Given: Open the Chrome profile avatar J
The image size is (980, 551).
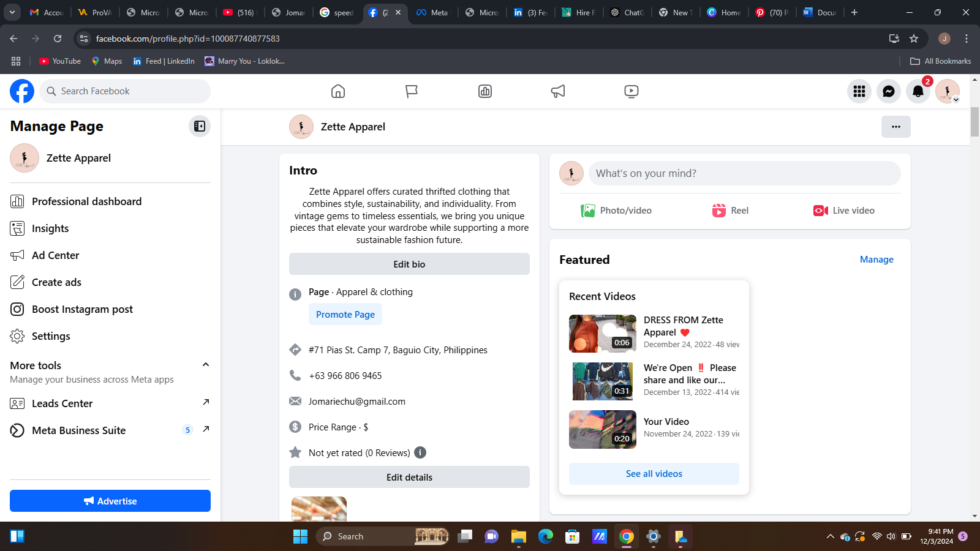Looking at the screenshot, I should [x=944, y=39].
